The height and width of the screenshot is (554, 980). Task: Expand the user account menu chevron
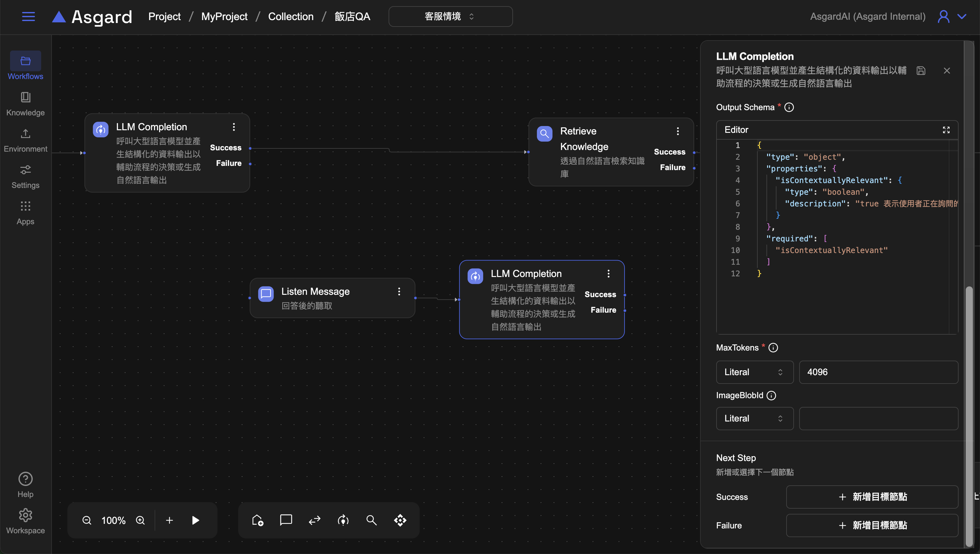point(962,17)
